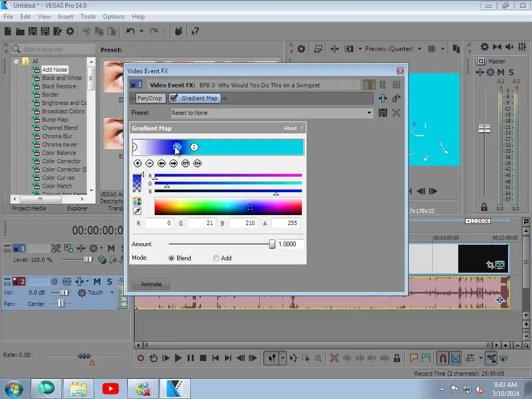Screen dimensions: 532x399
Task: Enable Snapping magnet icon
Action: point(443,358)
